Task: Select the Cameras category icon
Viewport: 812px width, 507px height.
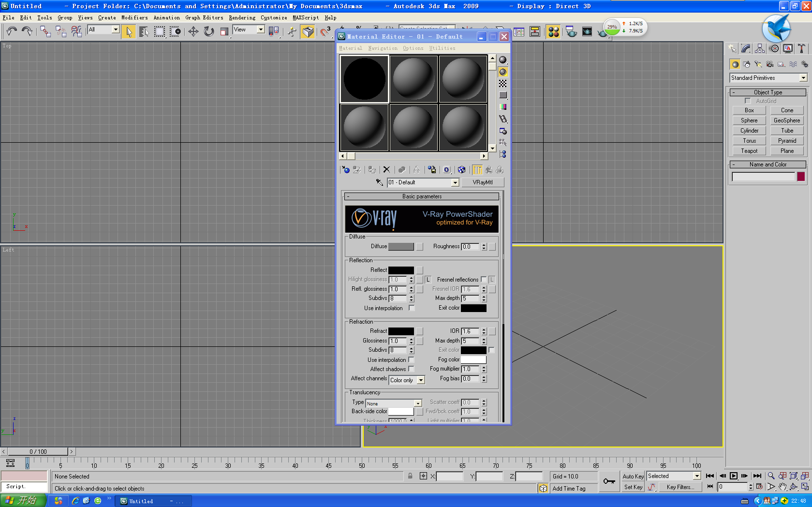Action: tap(770, 64)
